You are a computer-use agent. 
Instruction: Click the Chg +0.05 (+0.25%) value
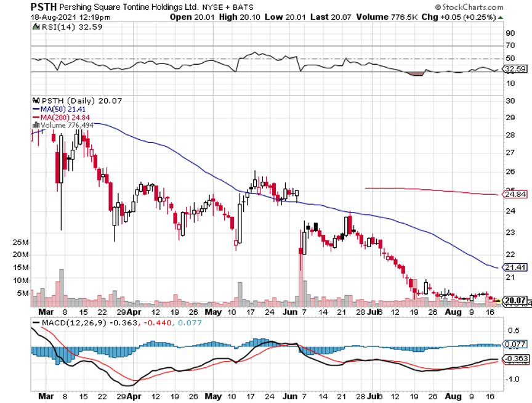tap(459, 17)
